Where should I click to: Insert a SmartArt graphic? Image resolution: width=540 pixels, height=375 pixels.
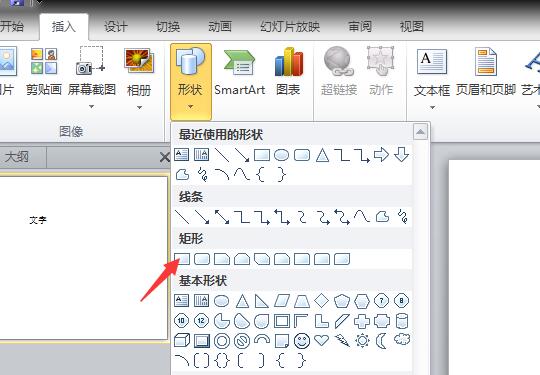click(240, 72)
